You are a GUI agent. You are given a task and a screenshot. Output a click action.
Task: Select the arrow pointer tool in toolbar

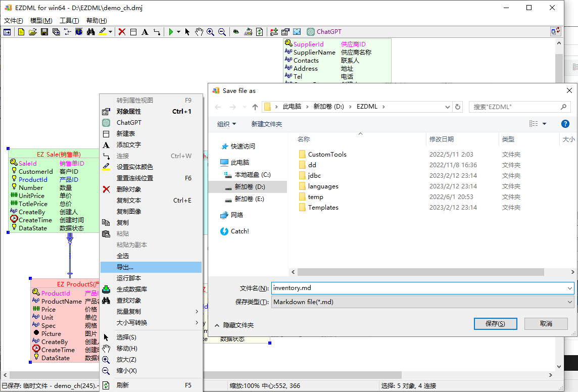[187, 32]
